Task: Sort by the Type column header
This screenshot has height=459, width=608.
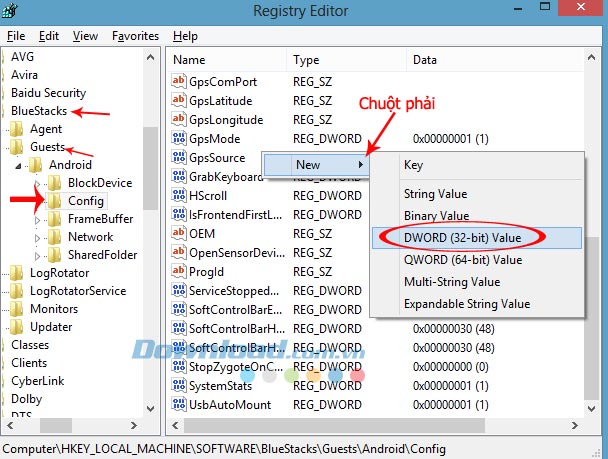Action: 346,60
